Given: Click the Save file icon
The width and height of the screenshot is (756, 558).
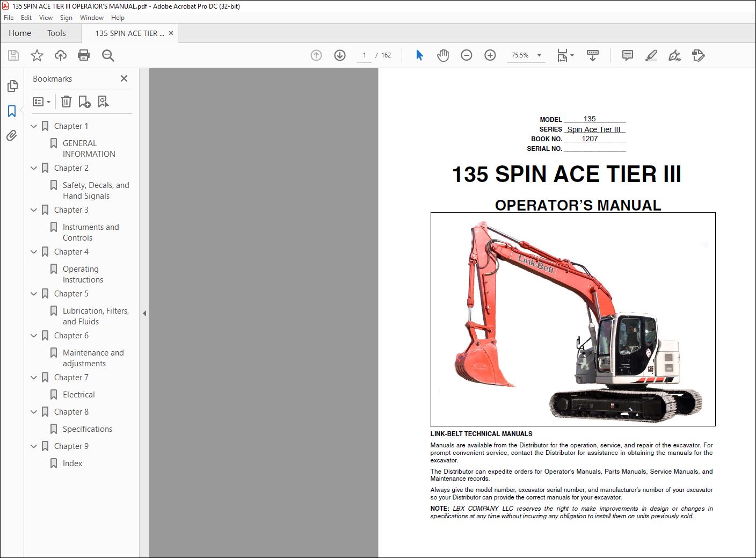Looking at the screenshot, I should coord(13,55).
